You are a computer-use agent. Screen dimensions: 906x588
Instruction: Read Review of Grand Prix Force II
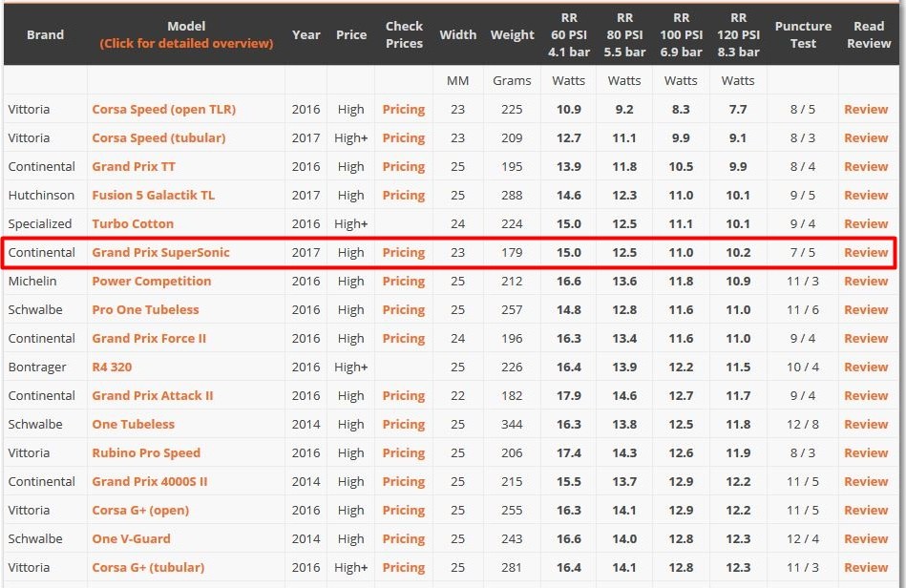pos(866,339)
